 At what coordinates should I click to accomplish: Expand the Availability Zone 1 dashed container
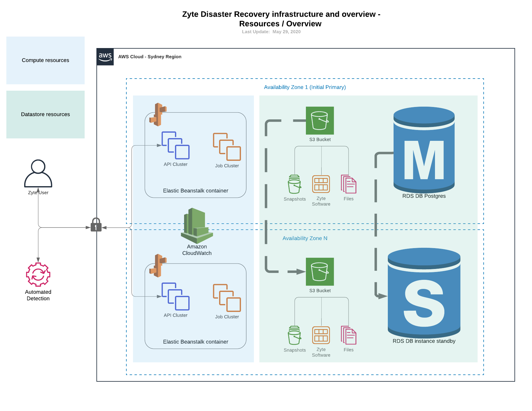[x=305, y=87]
